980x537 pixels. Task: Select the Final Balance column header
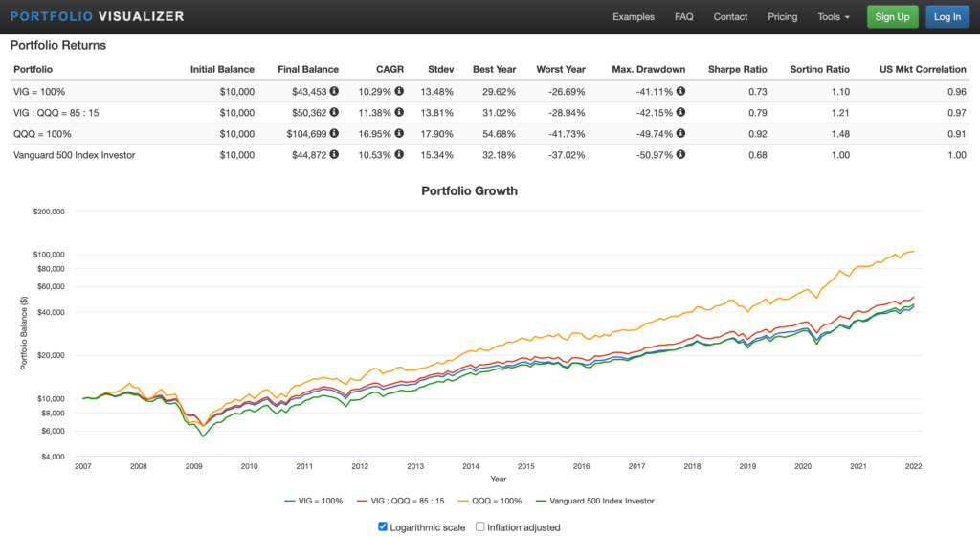pos(308,69)
